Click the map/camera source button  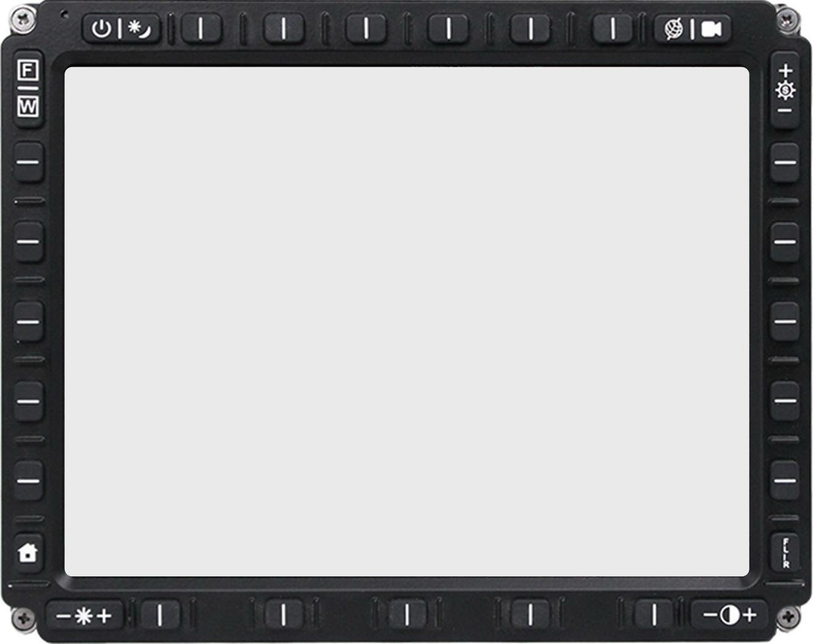pos(692,29)
